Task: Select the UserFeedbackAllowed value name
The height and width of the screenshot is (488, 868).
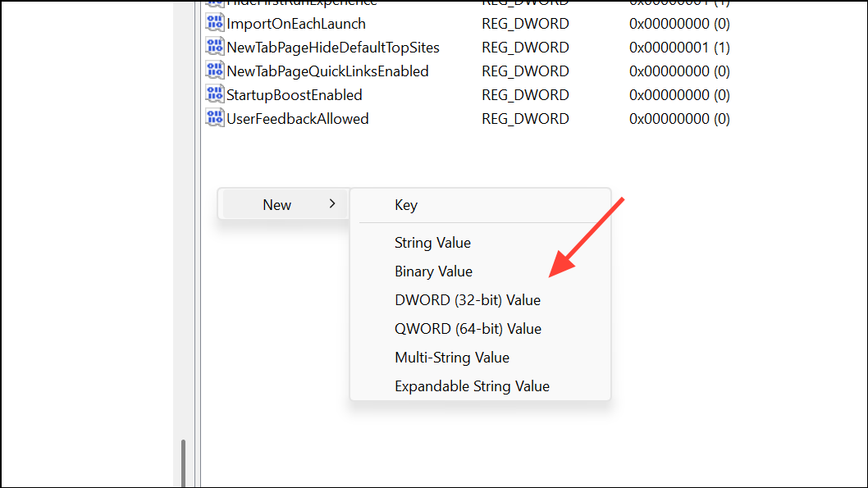Action: tap(297, 117)
